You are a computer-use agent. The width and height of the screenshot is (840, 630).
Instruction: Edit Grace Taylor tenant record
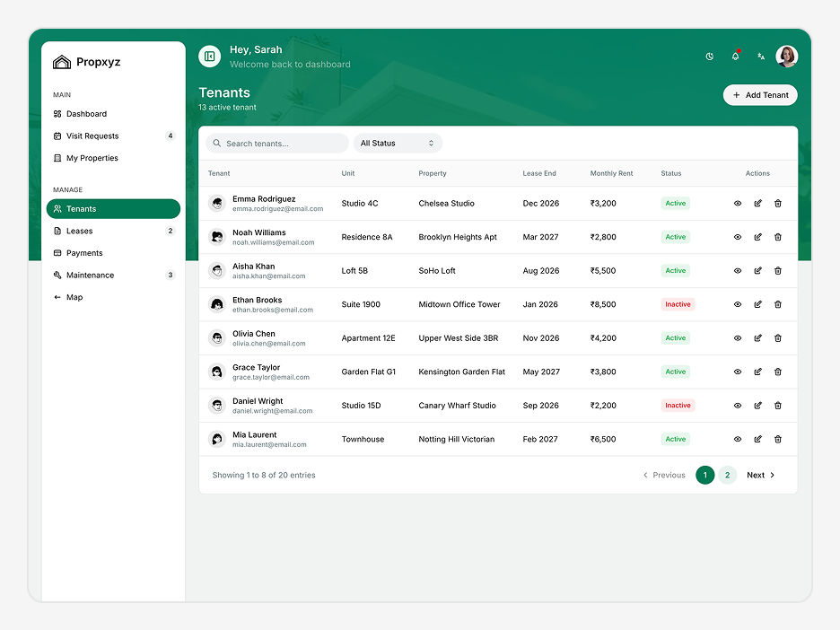pyautogui.click(x=758, y=372)
